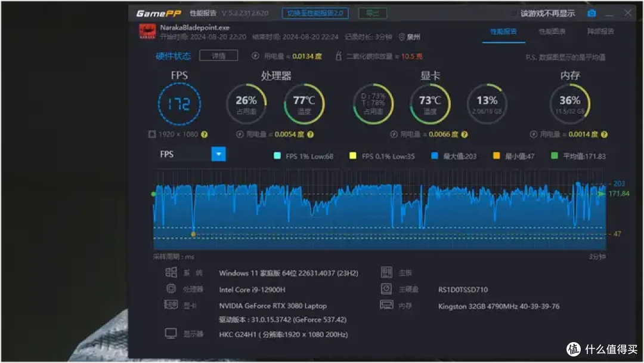
Task: Click the 171.84 average label on the chart
Action: [x=619, y=193]
